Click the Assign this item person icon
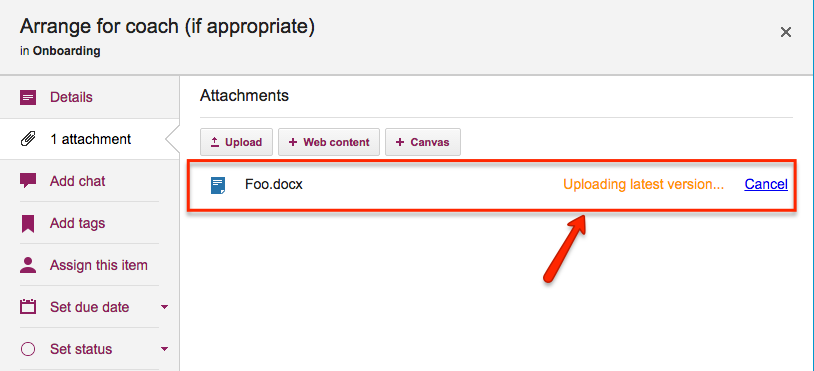The image size is (814, 371). [x=28, y=265]
